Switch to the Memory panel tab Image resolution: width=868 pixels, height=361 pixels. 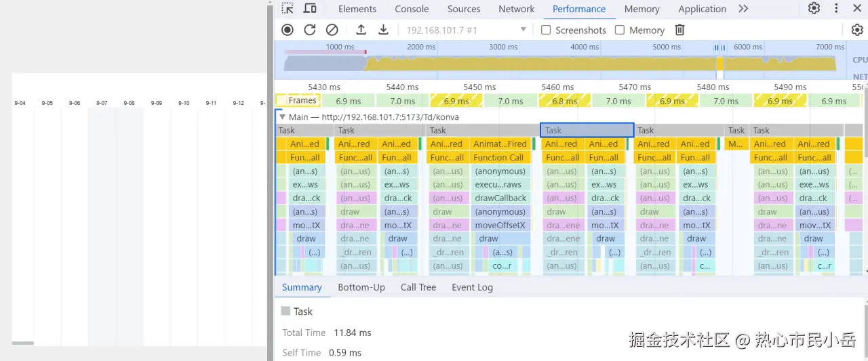642,9
